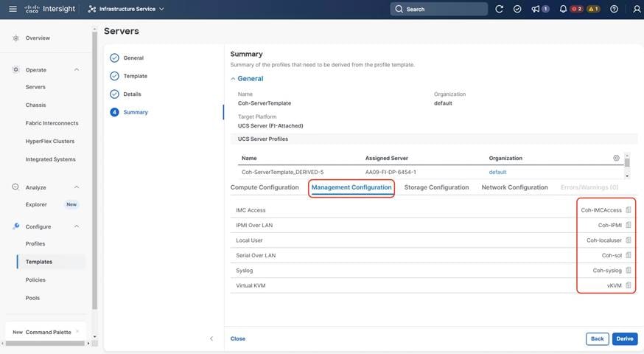The width and height of the screenshot is (644, 354).
Task: Click the Cisco Intersight logo
Action: [x=50, y=9]
